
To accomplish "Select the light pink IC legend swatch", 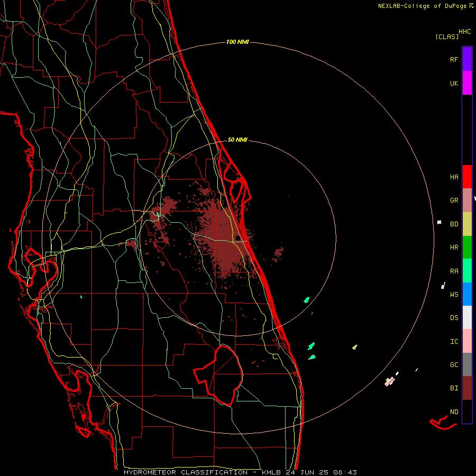I will click(x=467, y=341).
